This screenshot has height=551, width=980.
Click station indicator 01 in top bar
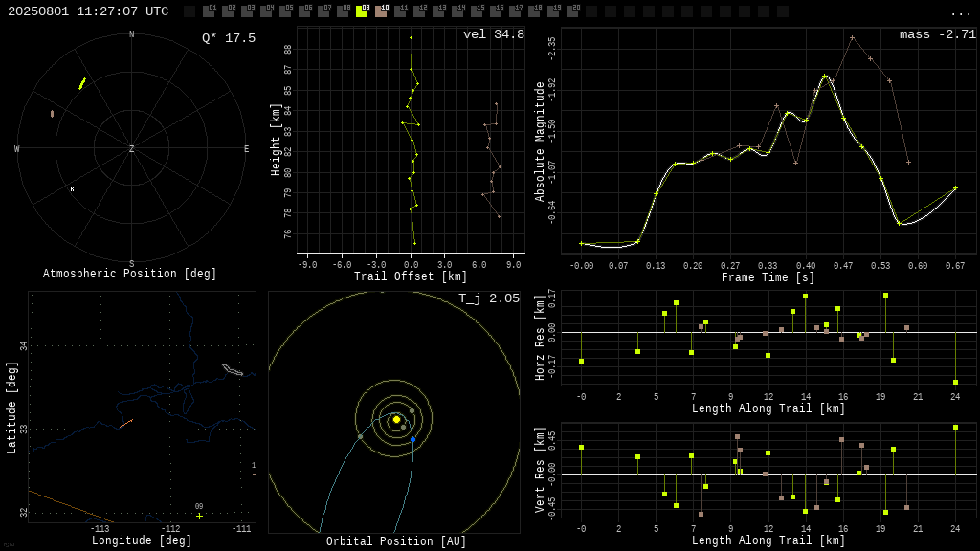209,11
